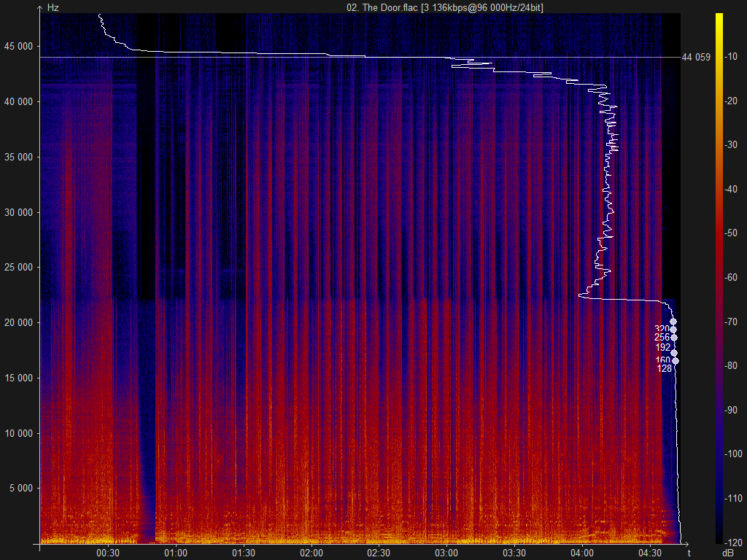Click the 320 kbps cutoff marker dot

click(x=673, y=329)
